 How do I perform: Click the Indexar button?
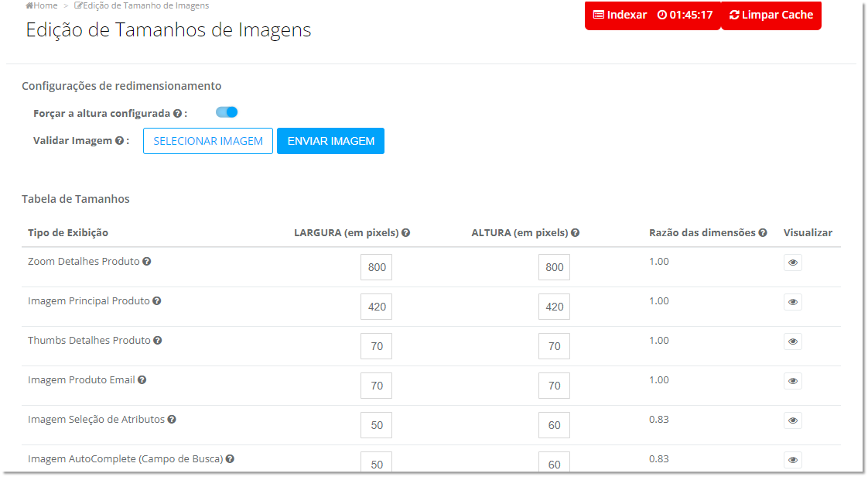pos(620,15)
